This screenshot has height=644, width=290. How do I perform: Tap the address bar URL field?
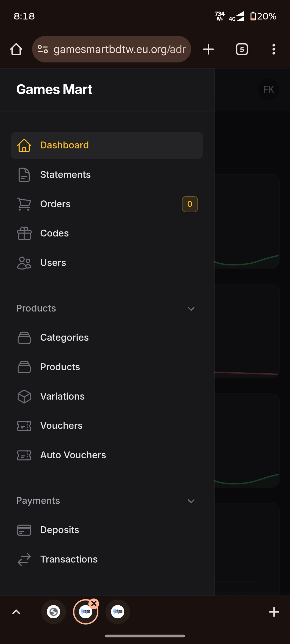(119, 49)
